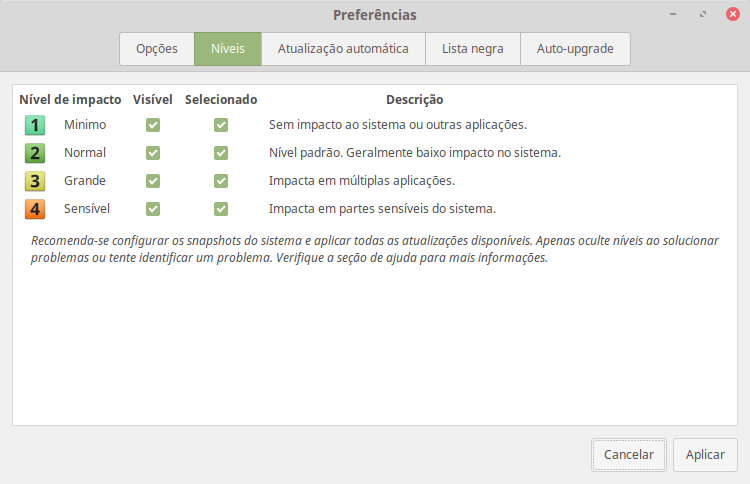This screenshot has width=750, height=484.
Task: Uncheck Selecionado for the Mínimo level
Action: (221, 125)
